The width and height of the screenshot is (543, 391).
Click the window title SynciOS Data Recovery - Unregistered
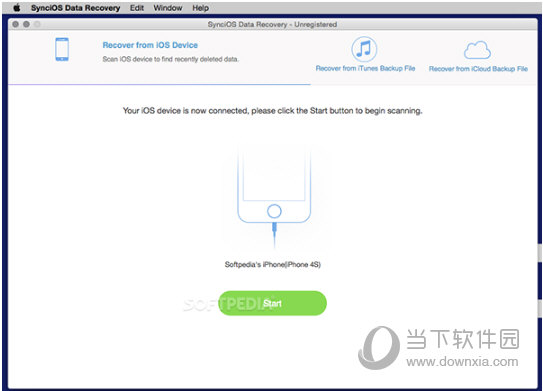(x=272, y=25)
